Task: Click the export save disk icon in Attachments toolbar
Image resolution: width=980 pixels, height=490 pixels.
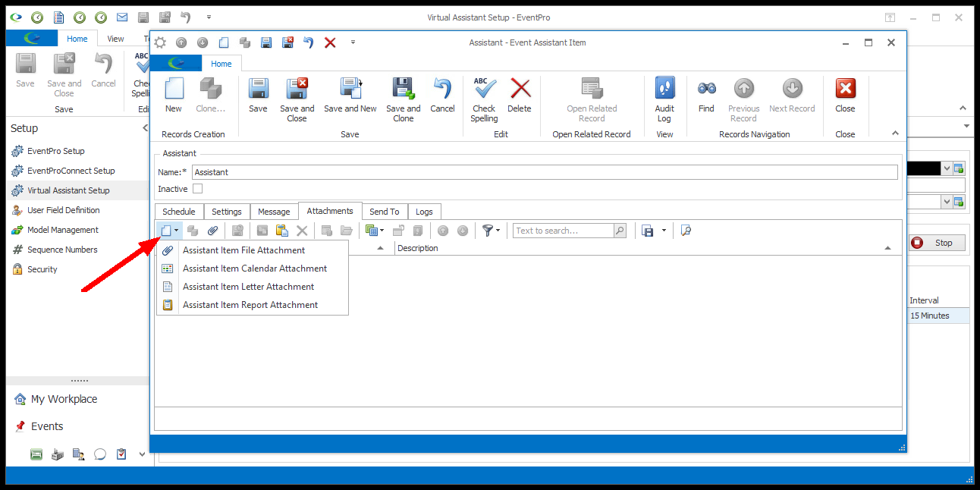Action: click(648, 231)
